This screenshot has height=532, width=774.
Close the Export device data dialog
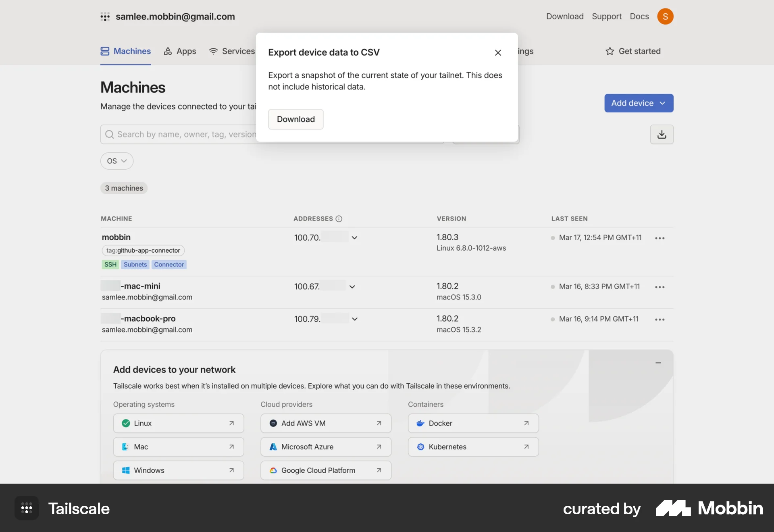[498, 53]
